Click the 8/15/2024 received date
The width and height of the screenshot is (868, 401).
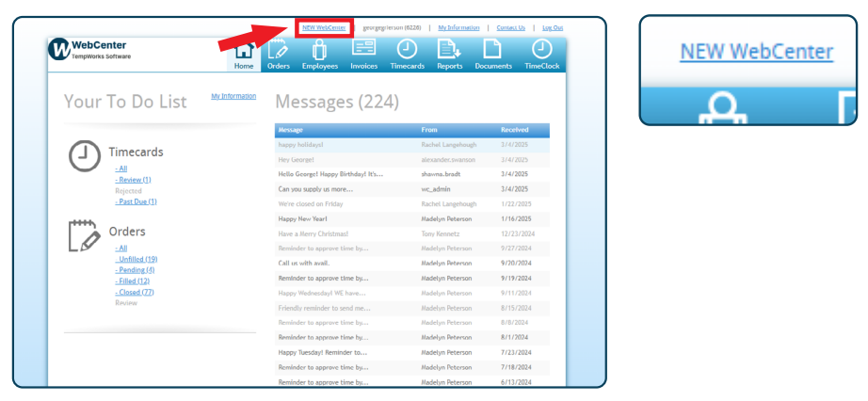point(516,308)
